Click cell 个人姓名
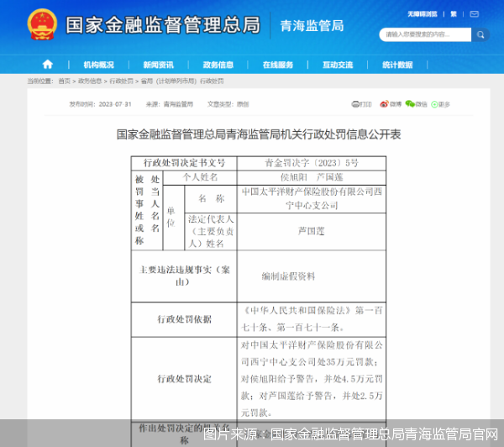This screenshot has width=504, height=447. tap(200, 177)
